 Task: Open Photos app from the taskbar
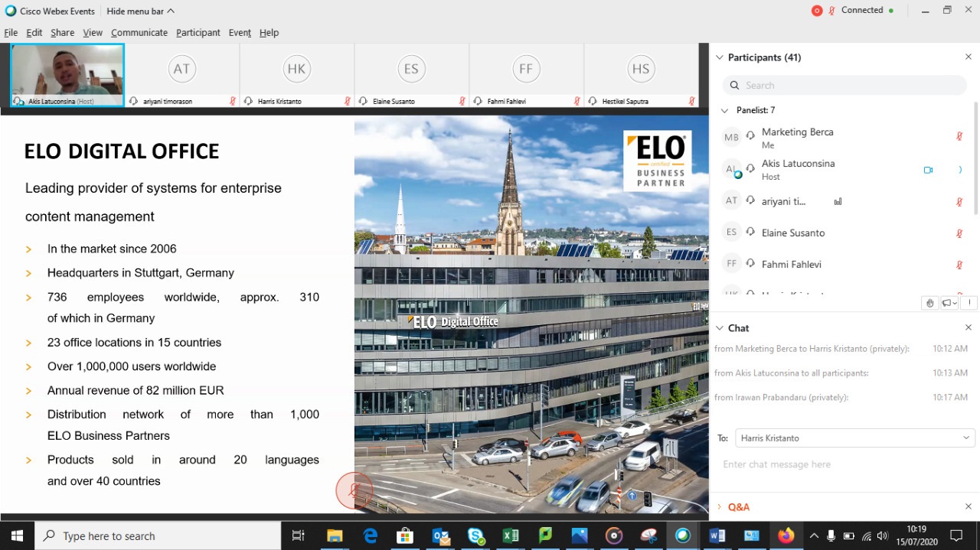[579, 535]
